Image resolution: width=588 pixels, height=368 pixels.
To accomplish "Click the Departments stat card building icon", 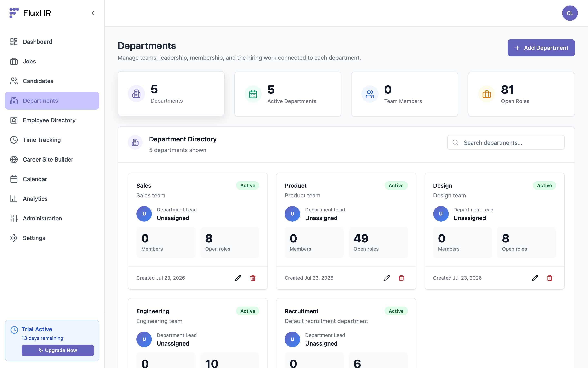I will [x=136, y=94].
